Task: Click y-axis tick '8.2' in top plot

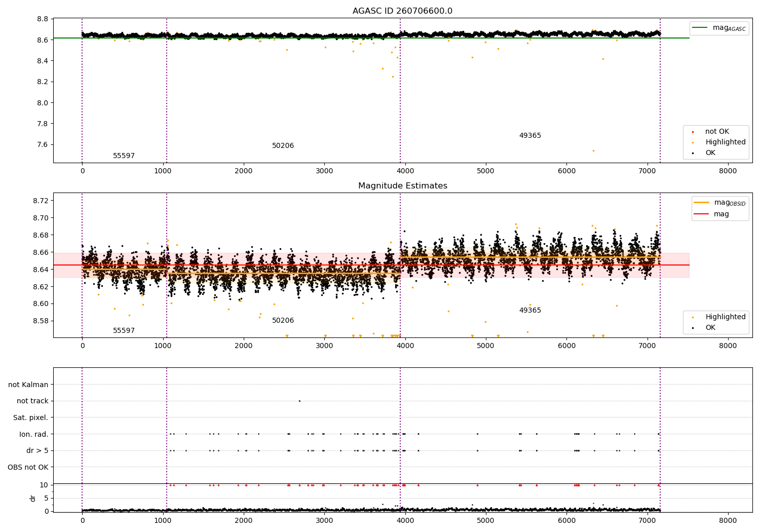Action: click(43, 82)
